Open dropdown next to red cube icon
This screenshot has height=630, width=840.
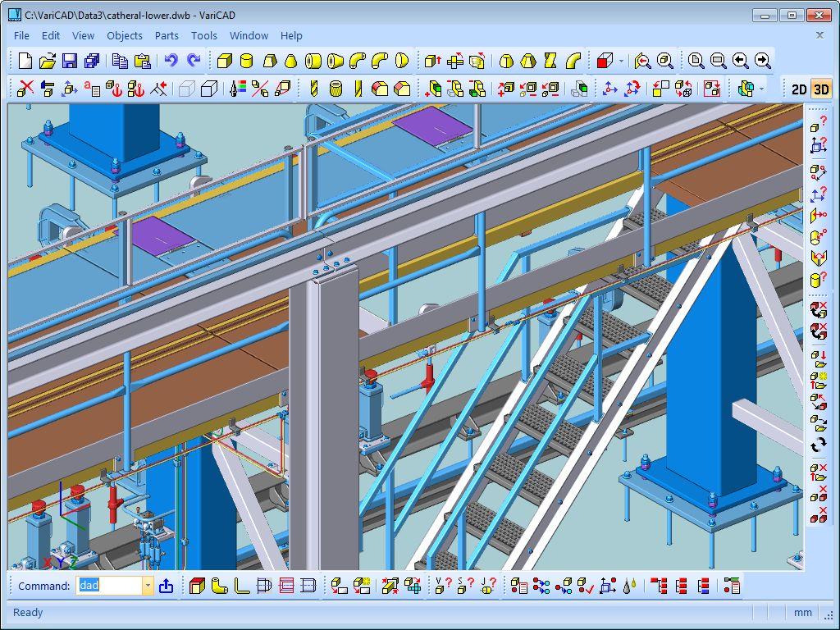pos(621,61)
